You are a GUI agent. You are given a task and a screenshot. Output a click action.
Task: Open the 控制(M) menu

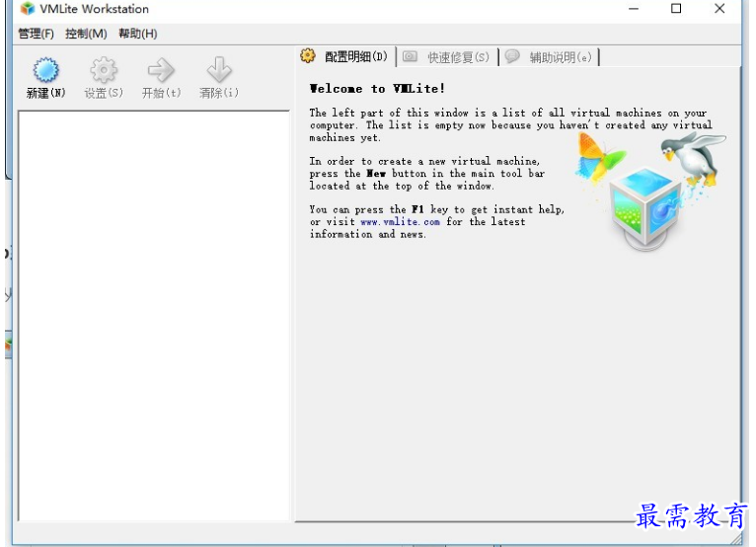click(x=86, y=34)
